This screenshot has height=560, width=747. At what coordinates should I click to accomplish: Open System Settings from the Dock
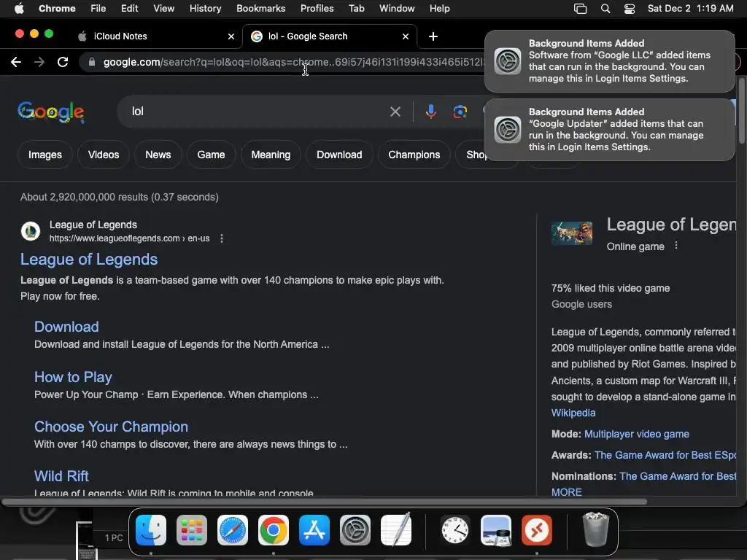click(355, 530)
